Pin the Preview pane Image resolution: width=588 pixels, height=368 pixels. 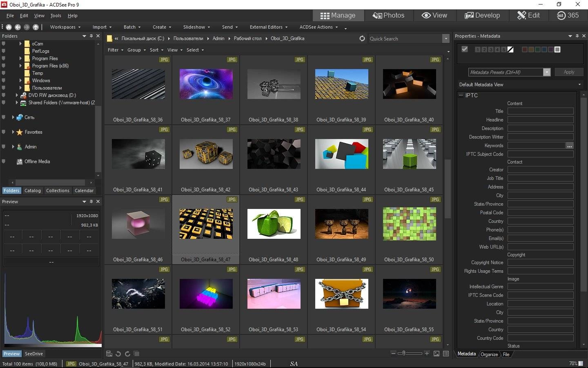click(x=91, y=202)
